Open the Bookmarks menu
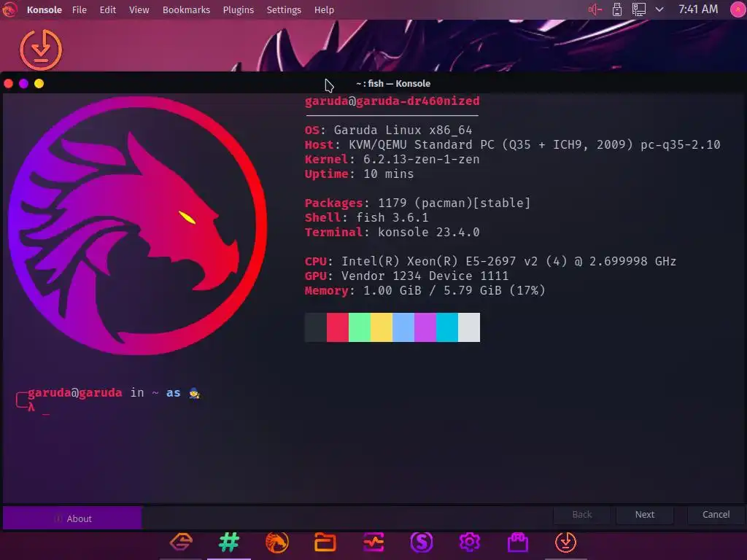Screen dimensions: 747x560 coord(186,10)
